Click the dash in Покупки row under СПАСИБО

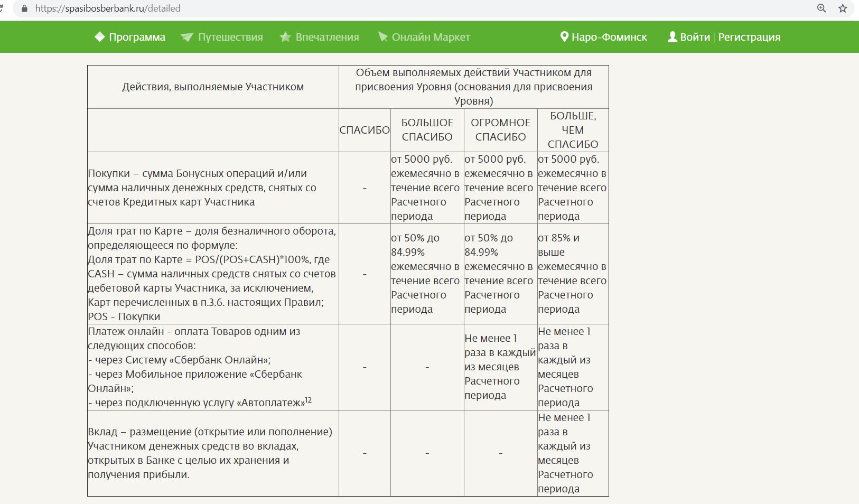(365, 188)
